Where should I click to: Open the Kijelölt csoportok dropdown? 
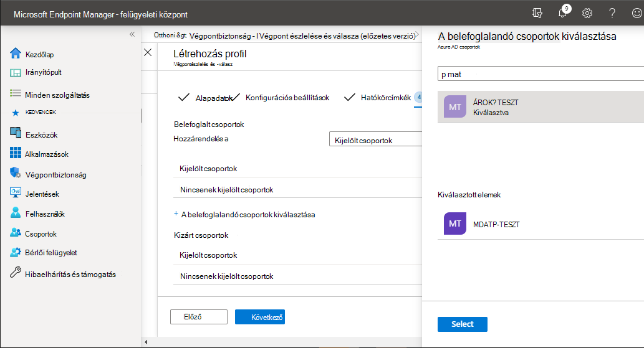(x=375, y=139)
